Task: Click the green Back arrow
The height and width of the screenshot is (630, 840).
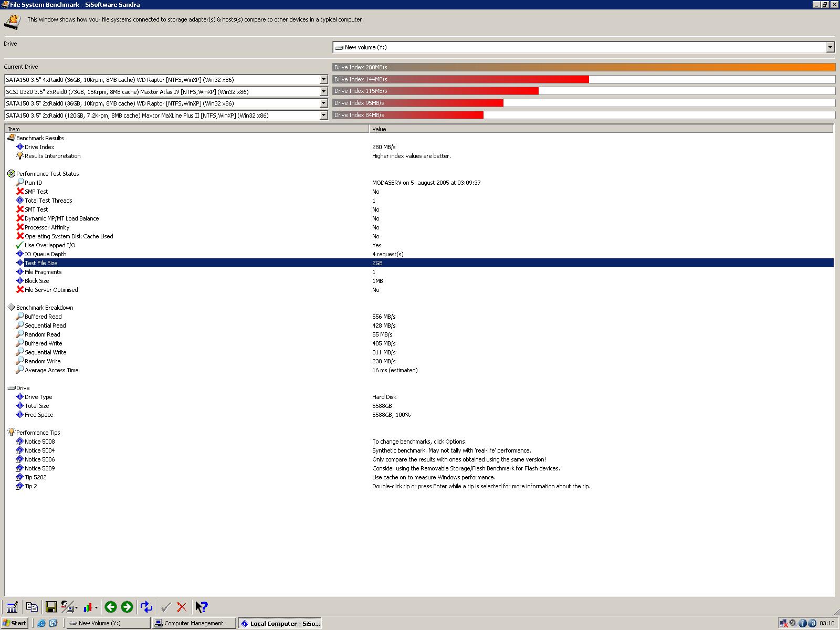Action: click(x=110, y=607)
